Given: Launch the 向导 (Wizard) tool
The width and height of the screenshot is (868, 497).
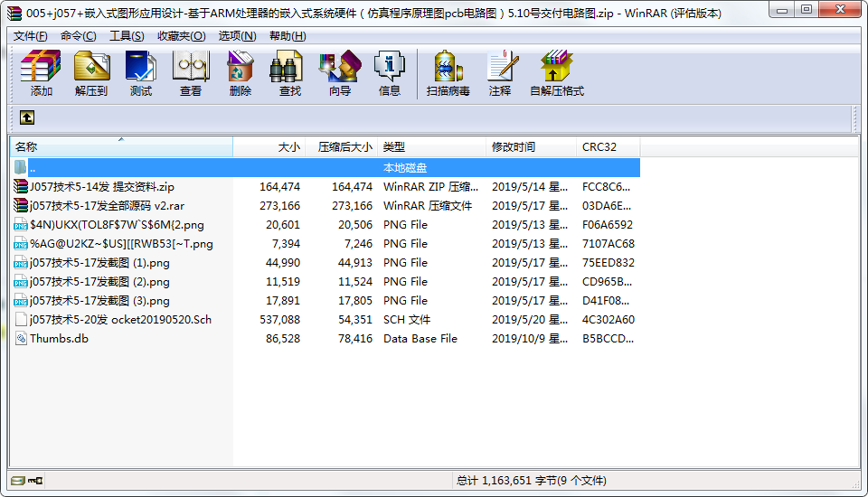Looking at the screenshot, I should point(340,72).
